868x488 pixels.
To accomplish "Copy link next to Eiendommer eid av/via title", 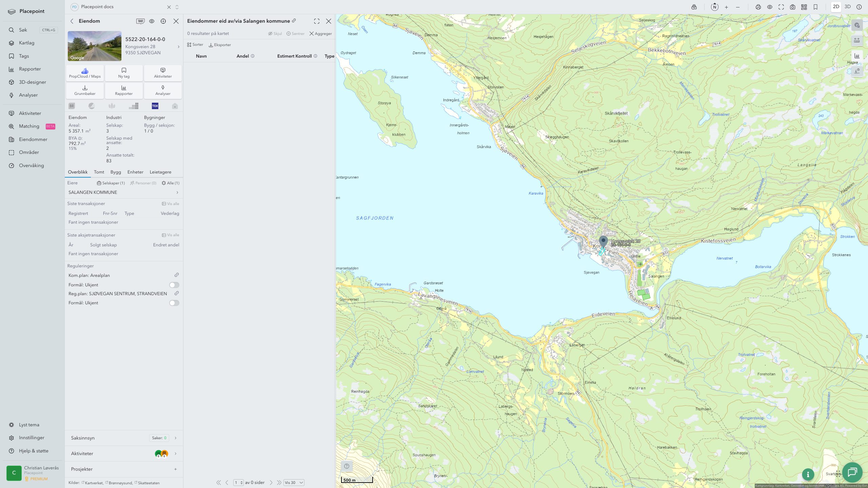I will [x=294, y=21].
